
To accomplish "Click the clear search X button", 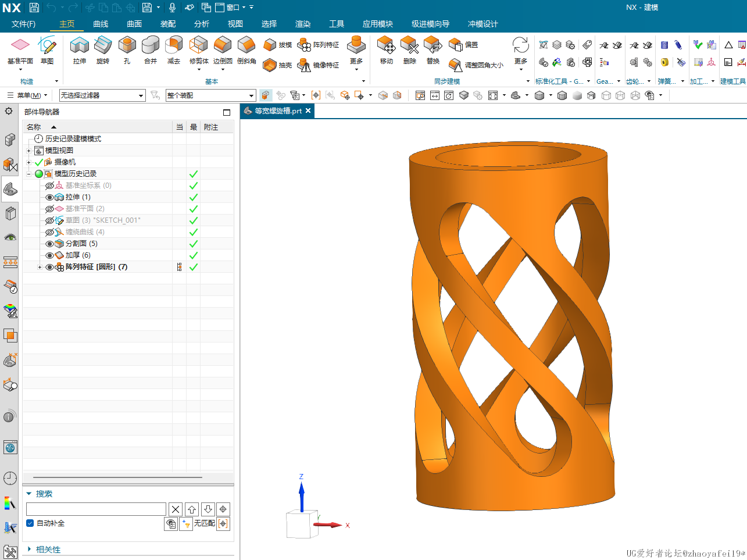I will (x=176, y=509).
